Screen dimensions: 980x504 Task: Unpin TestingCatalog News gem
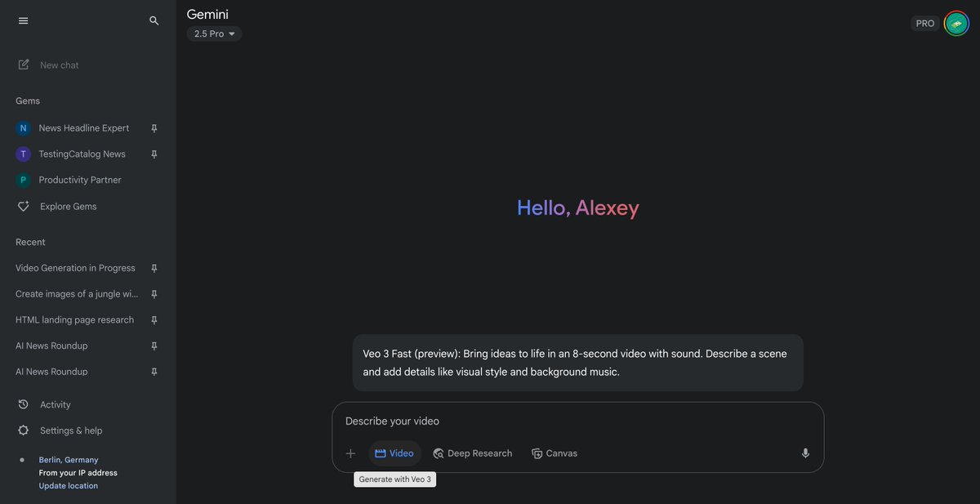(x=154, y=154)
